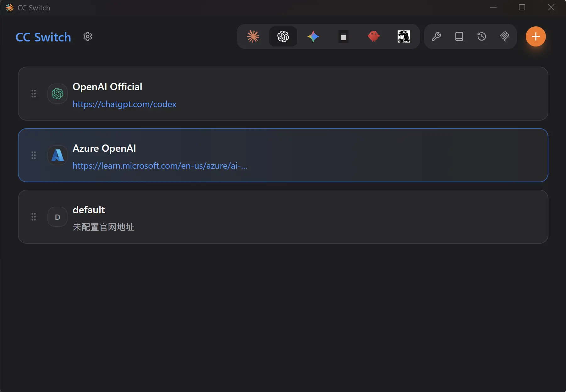
Task: Click the CC Switch blue heading
Action: [43, 37]
